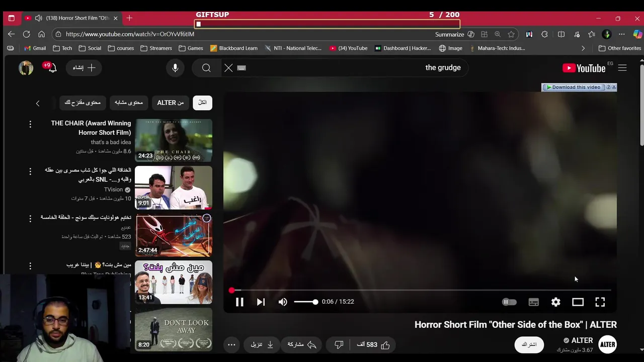Open options menu for مين مش بنت video
The height and width of the screenshot is (362, 644).
pos(30,265)
